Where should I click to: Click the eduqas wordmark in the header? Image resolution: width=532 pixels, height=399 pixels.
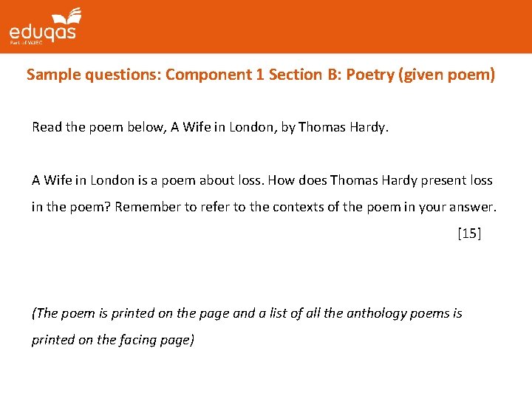(x=42, y=32)
